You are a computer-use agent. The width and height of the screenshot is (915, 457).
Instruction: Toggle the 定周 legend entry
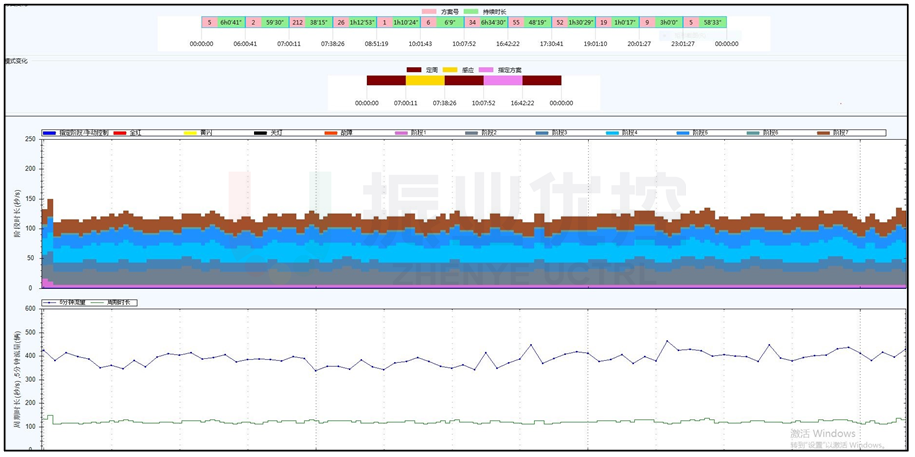click(414, 70)
